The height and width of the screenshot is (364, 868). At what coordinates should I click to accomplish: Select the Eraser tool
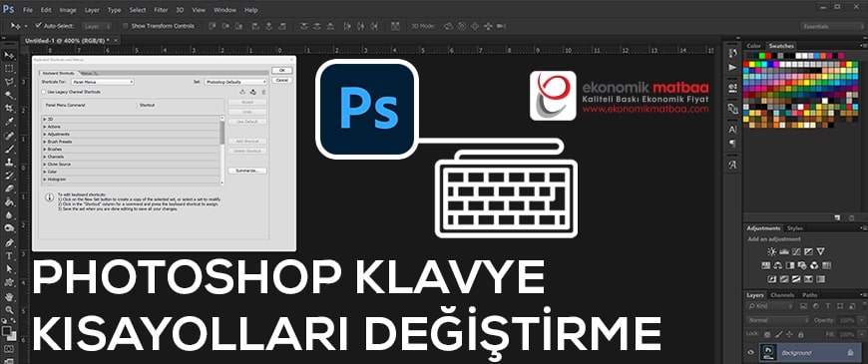(9, 189)
